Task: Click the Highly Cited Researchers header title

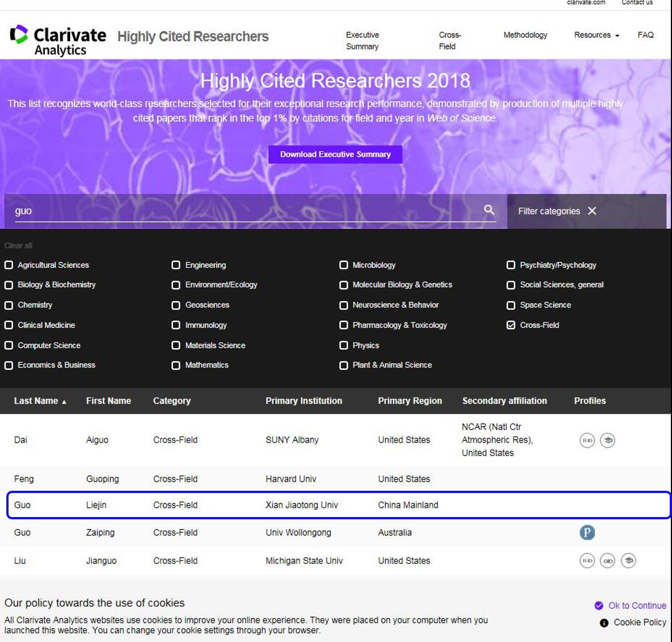Action: 193,37
